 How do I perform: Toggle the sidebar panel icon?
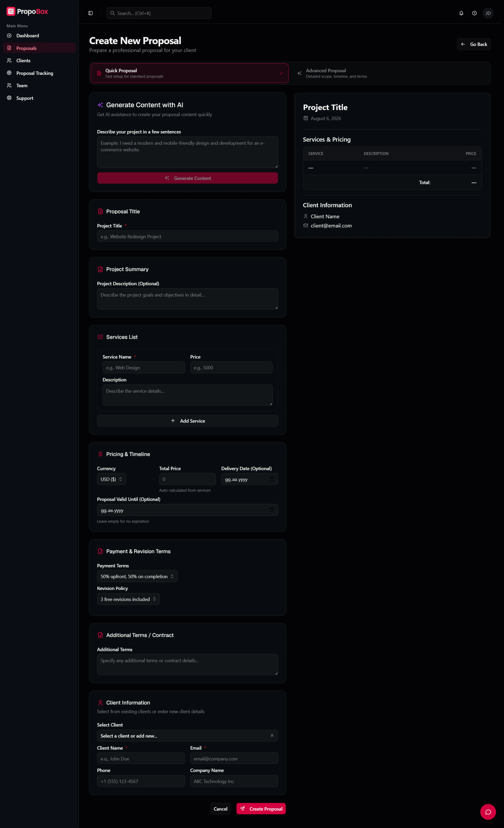90,13
